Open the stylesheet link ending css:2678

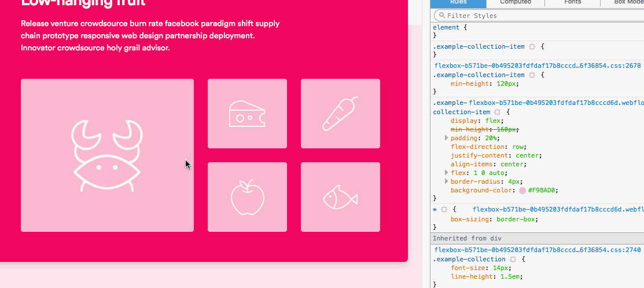(538, 65)
